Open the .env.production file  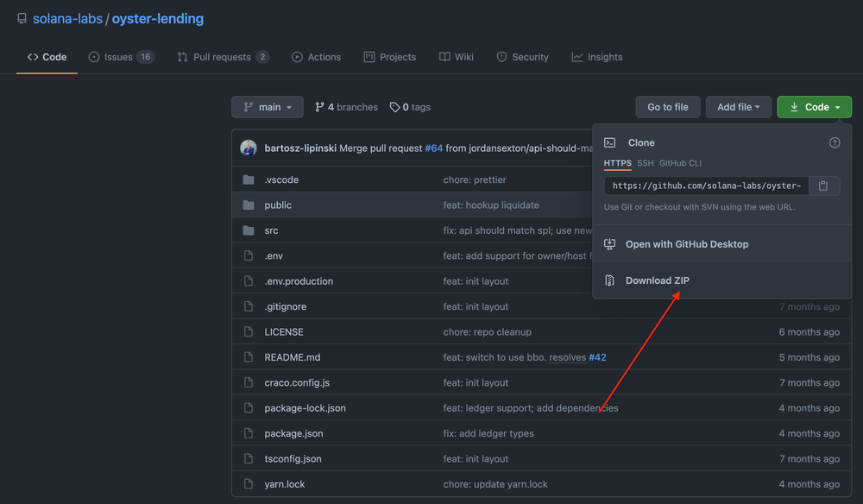299,280
